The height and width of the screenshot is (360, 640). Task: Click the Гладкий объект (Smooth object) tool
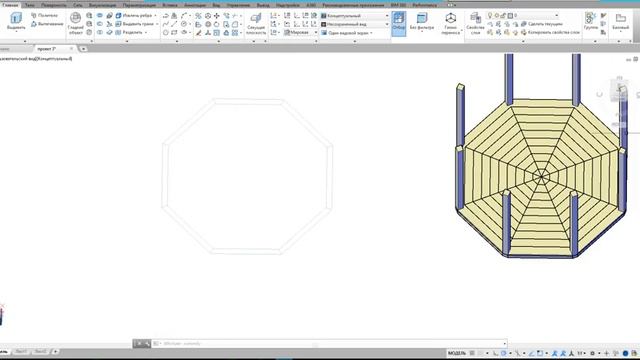76,23
